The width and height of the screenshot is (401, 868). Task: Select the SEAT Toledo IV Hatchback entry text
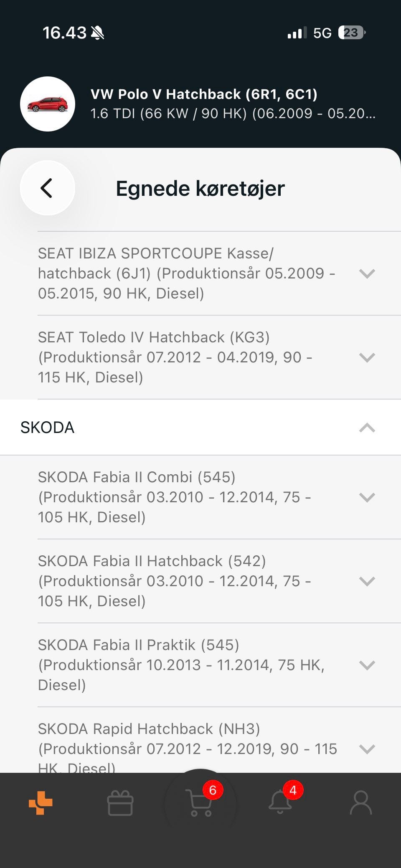175,357
